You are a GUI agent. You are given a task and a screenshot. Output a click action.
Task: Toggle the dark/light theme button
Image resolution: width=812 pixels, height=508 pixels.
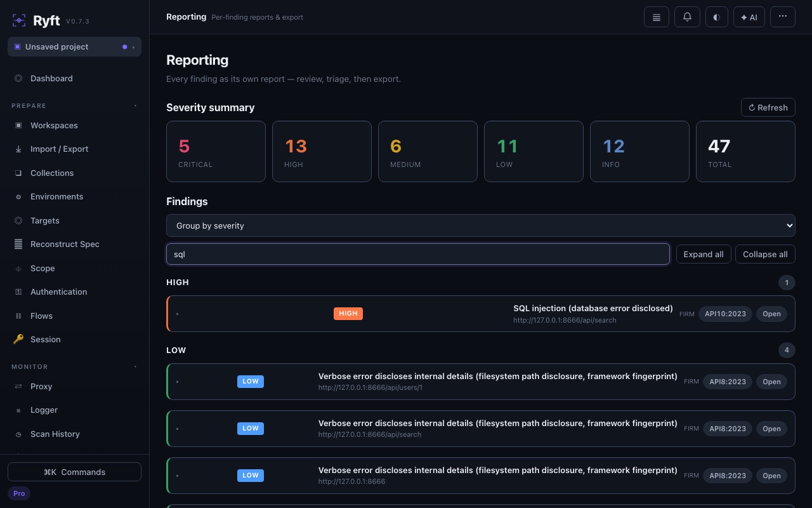(716, 17)
